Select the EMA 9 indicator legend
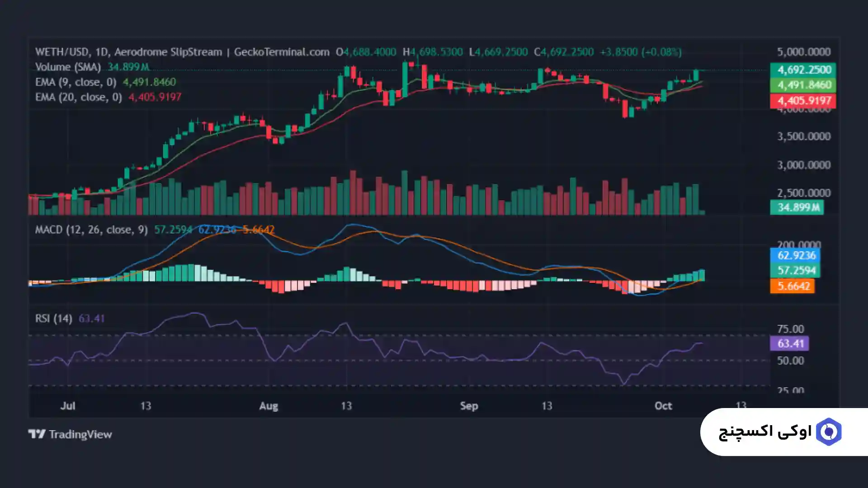Viewport: 868px width, 488px height. pyautogui.click(x=75, y=82)
